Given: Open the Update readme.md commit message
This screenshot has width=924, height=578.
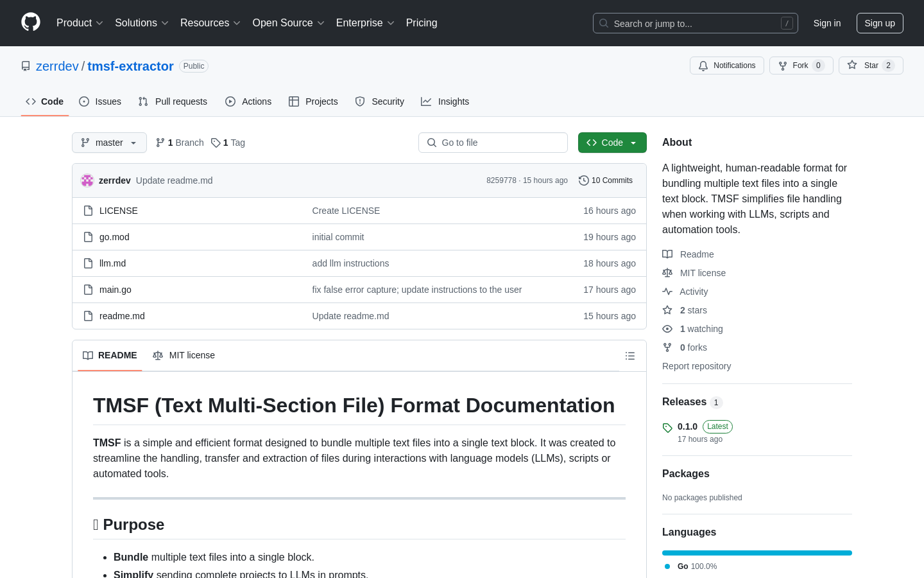Looking at the screenshot, I should tap(175, 180).
